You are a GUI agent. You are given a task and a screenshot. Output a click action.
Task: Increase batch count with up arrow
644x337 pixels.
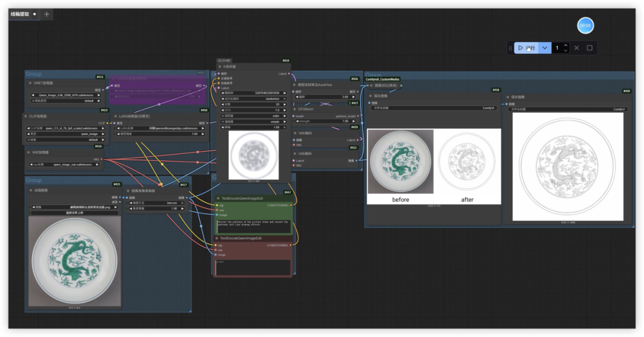[566, 45]
